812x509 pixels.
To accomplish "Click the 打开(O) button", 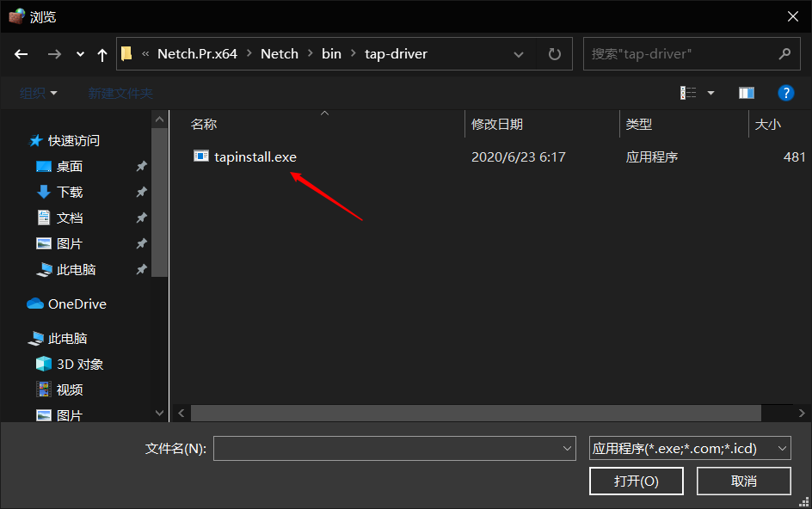I will [x=637, y=481].
